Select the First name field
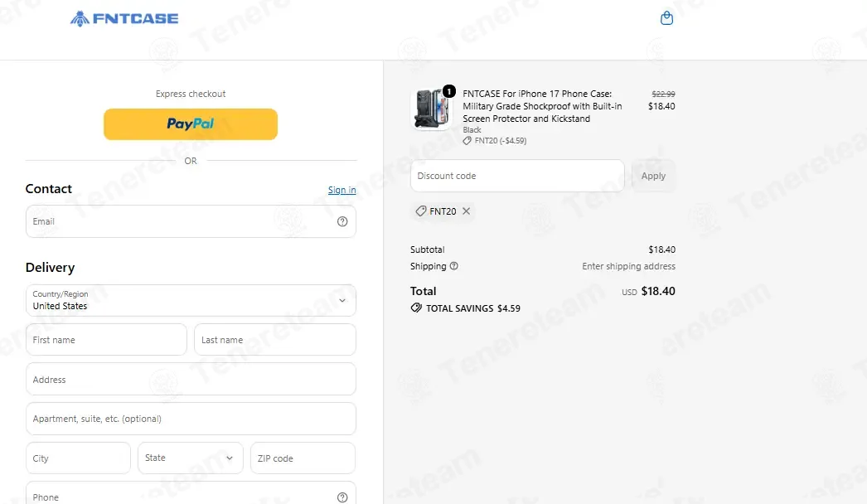Screen dimensions: 867x504 click(106, 340)
